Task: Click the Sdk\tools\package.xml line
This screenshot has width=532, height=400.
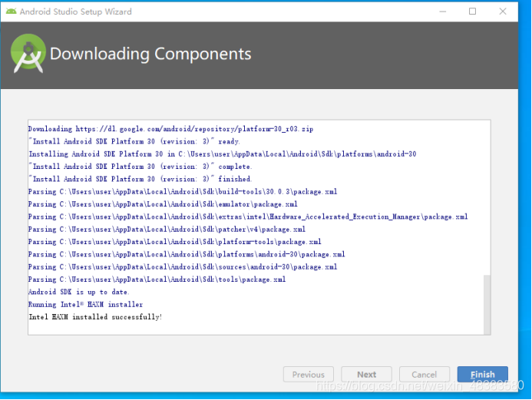Action: point(157,279)
